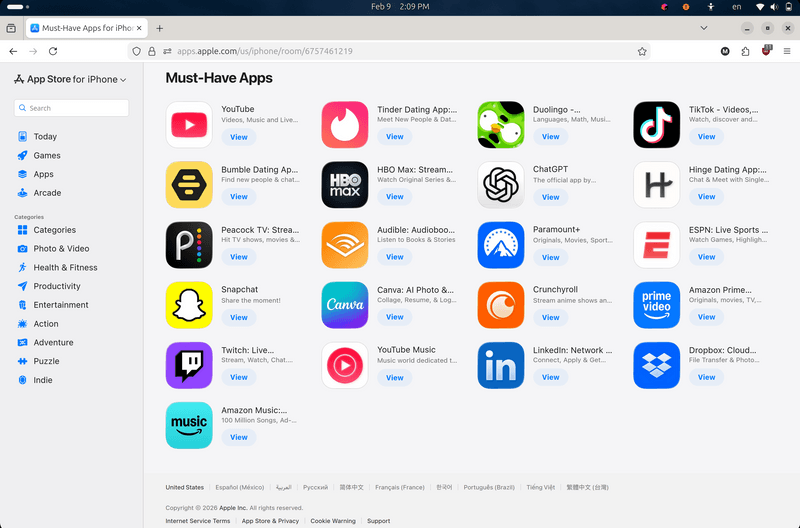Viewport: 800px width, 528px height.
Task: Click View button for Paramount+
Action: coord(551,257)
